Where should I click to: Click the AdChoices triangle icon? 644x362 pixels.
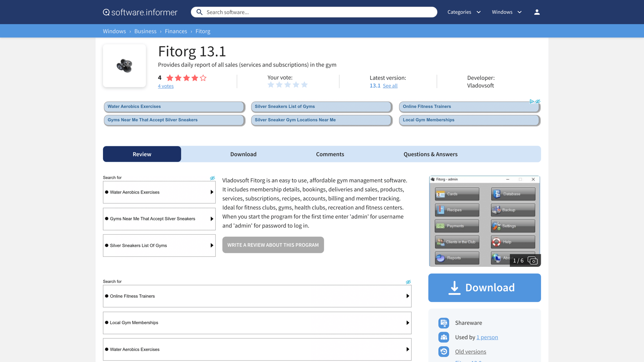coord(532,102)
